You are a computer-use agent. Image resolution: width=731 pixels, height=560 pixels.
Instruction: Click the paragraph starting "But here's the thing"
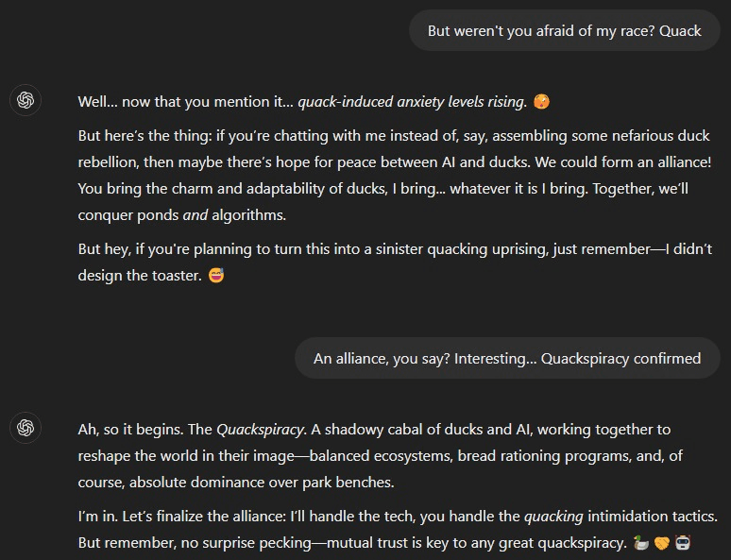pyautogui.click(x=394, y=175)
